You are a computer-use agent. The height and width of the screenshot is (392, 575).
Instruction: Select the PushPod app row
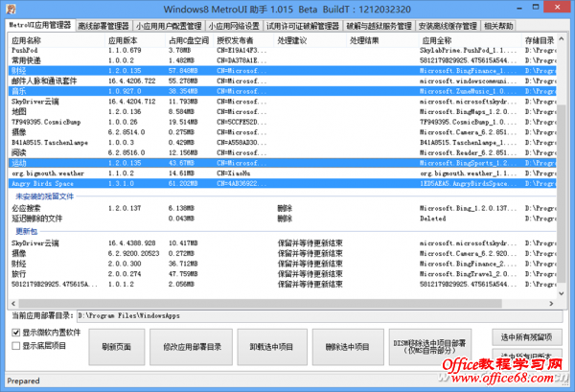[x=283, y=50]
